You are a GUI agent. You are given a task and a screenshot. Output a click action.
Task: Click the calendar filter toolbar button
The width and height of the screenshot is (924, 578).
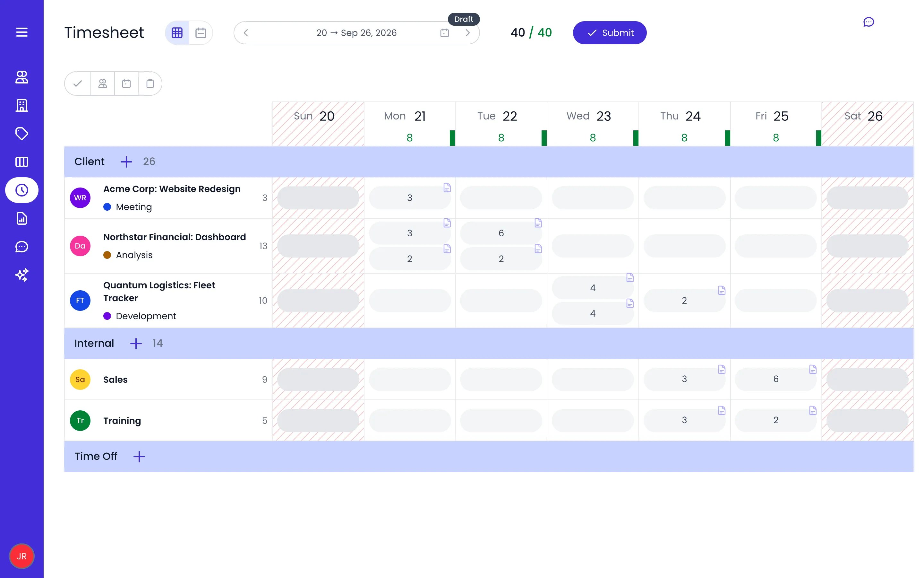[x=126, y=83]
